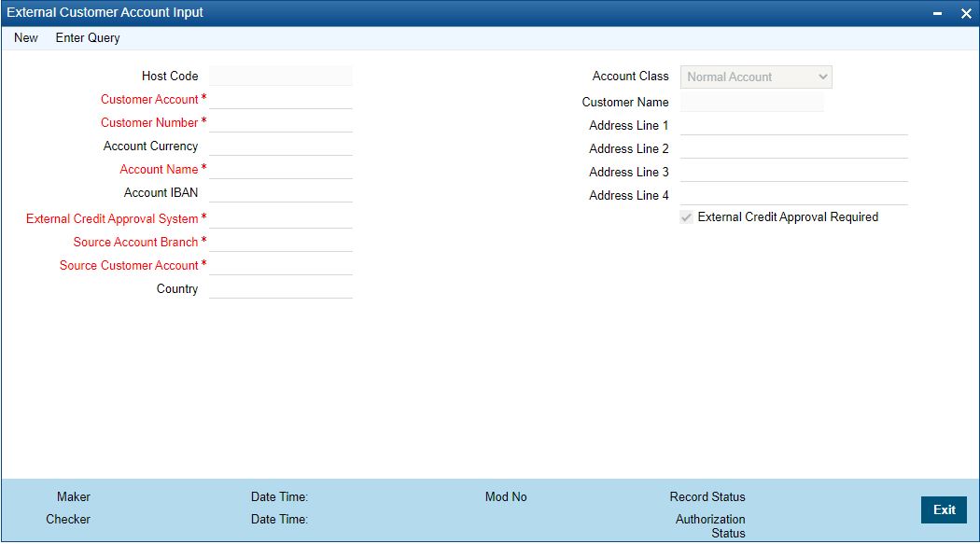Click the Exit button
This screenshot has width=980, height=544.
point(944,509)
